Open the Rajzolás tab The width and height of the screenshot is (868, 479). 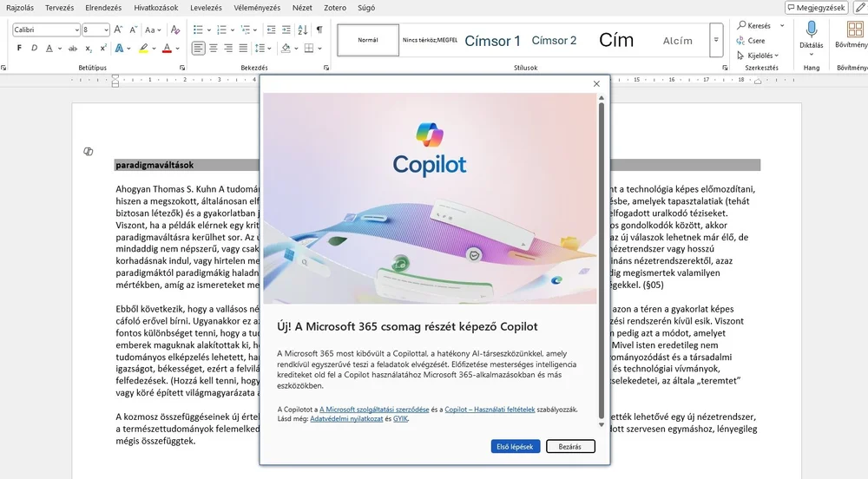point(20,8)
